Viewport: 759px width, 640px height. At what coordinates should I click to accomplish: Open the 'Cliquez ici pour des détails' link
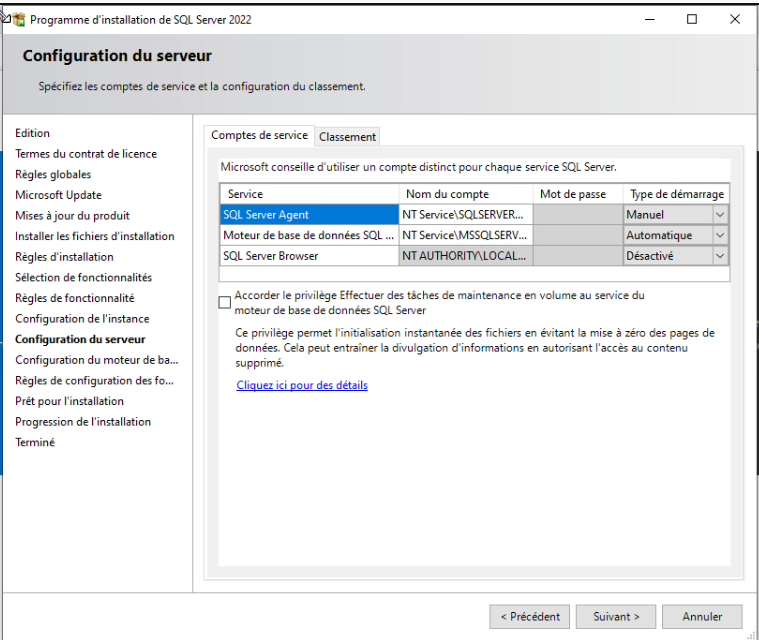302,385
